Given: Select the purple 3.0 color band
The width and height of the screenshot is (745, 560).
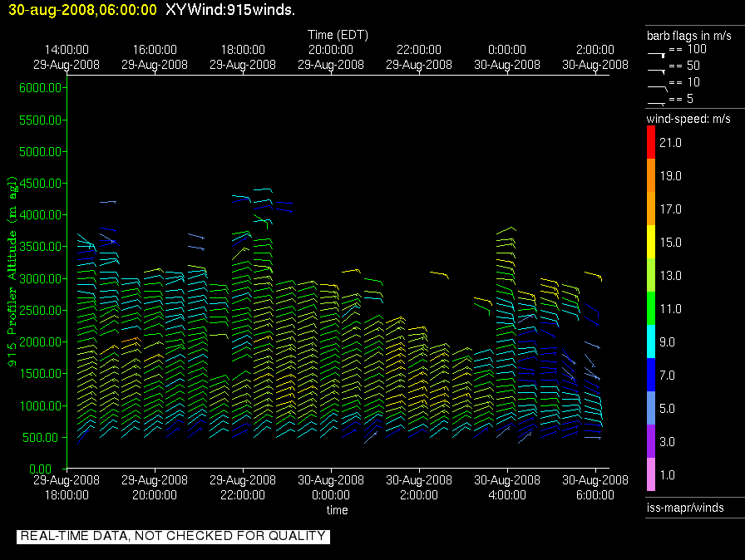Looking at the screenshot, I should 651,441.
